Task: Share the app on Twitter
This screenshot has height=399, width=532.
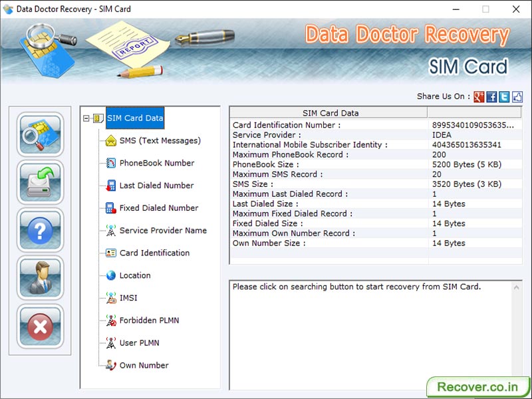Action: click(x=503, y=96)
